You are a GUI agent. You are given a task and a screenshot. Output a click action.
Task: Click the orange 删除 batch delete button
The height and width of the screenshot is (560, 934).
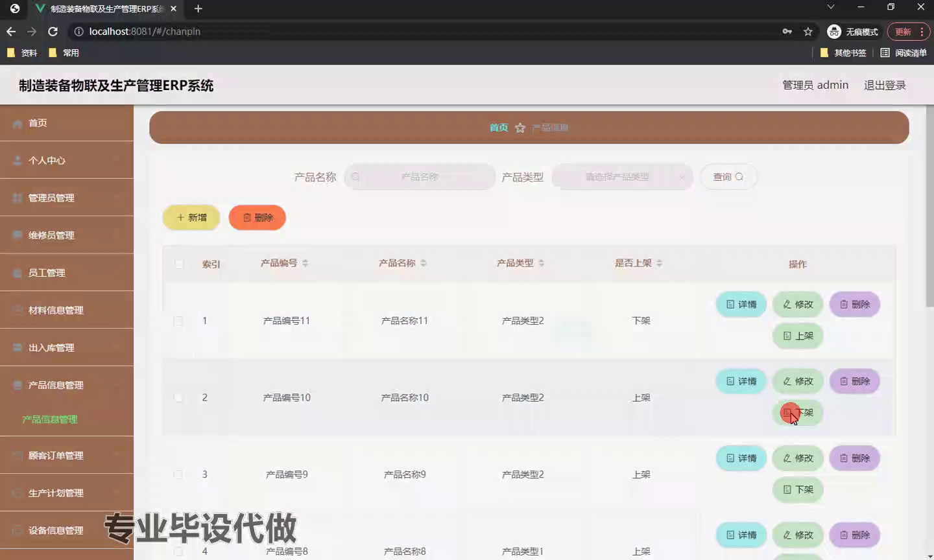257,218
